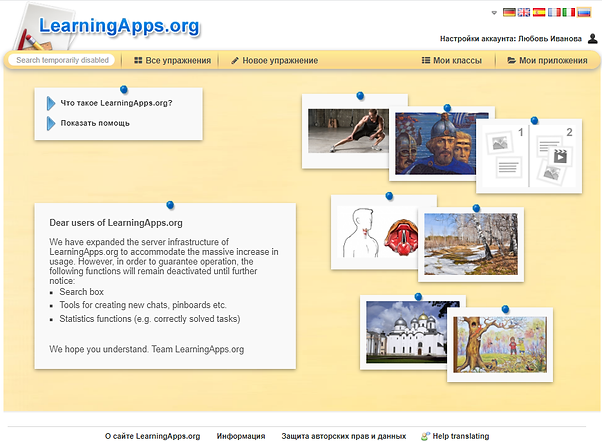Click the list icon beside Мои классы
The width and height of the screenshot is (602, 442).
pos(426,60)
